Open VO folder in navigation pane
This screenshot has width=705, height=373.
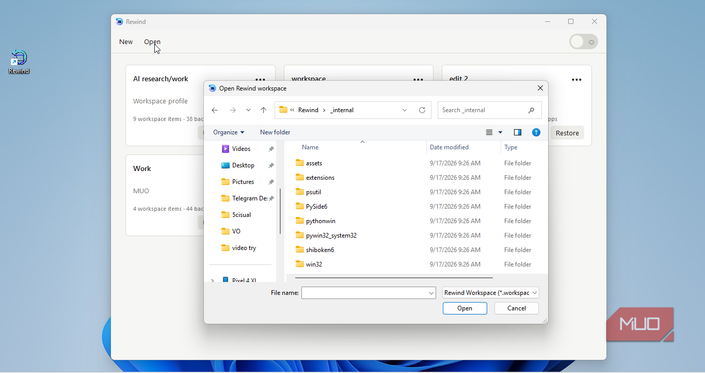point(236,231)
